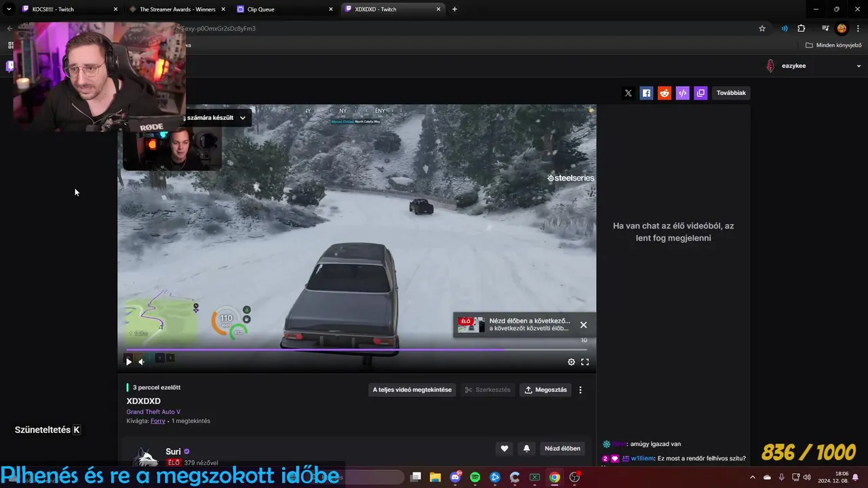Image resolution: width=868 pixels, height=488 pixels.
Task: Click 'A teljes videó megtekintése' button
Action: click(412, 390)
